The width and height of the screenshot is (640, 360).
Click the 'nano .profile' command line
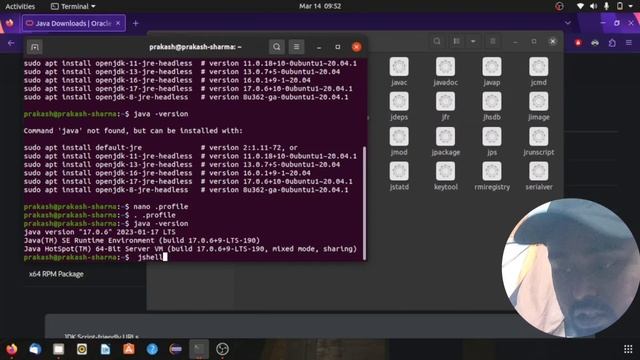pos(106,207)
